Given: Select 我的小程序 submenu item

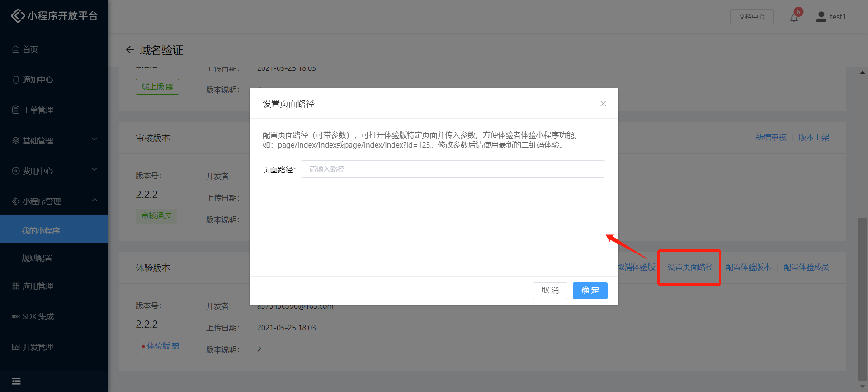Looking at the screenshot, I should coord(54,229).
